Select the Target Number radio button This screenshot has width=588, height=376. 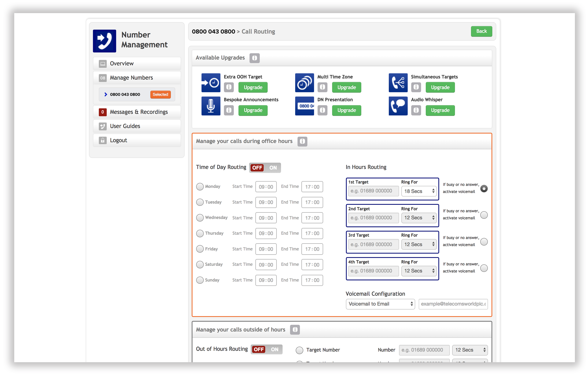(299, 350)
